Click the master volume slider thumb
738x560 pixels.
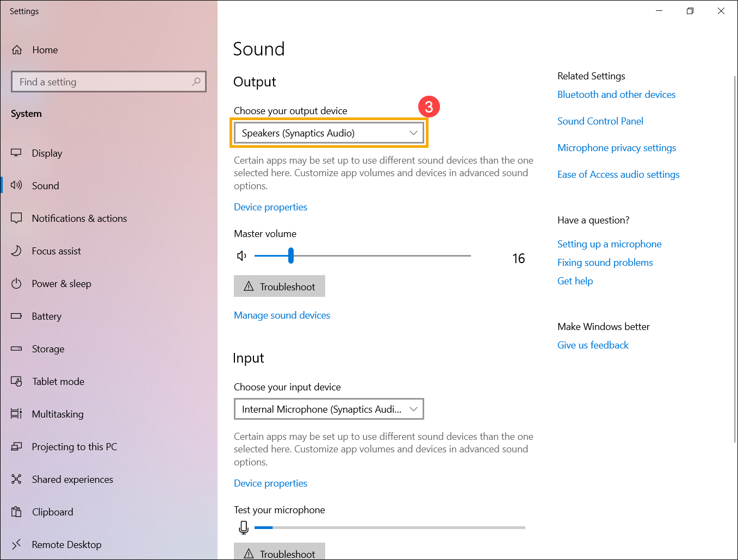[x=291, y=256]
